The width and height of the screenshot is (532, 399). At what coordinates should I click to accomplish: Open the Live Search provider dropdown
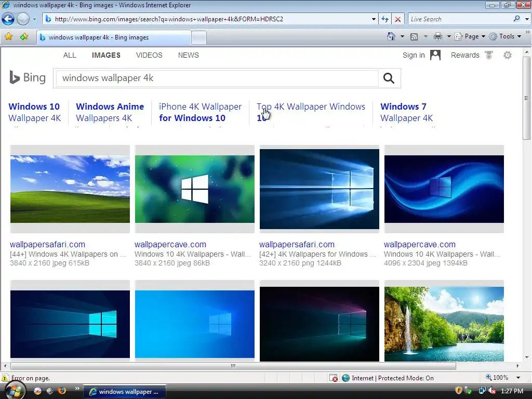point(527,19)
